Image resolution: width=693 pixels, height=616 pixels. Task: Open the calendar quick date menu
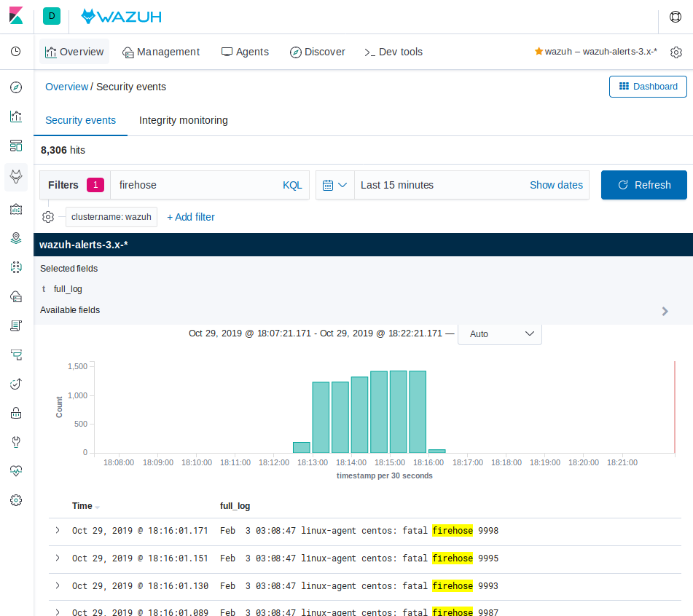[334, 185]
